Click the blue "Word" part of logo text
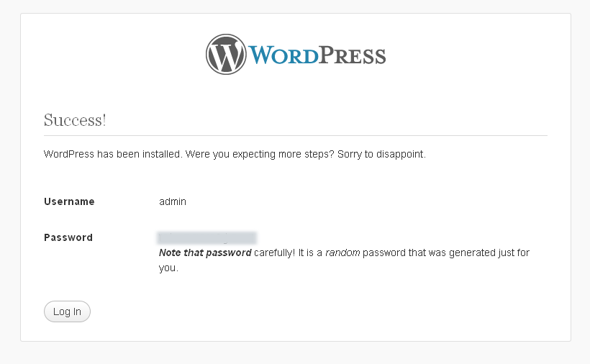The width and height of the screenshot is (590, 364). pos(283,55)
